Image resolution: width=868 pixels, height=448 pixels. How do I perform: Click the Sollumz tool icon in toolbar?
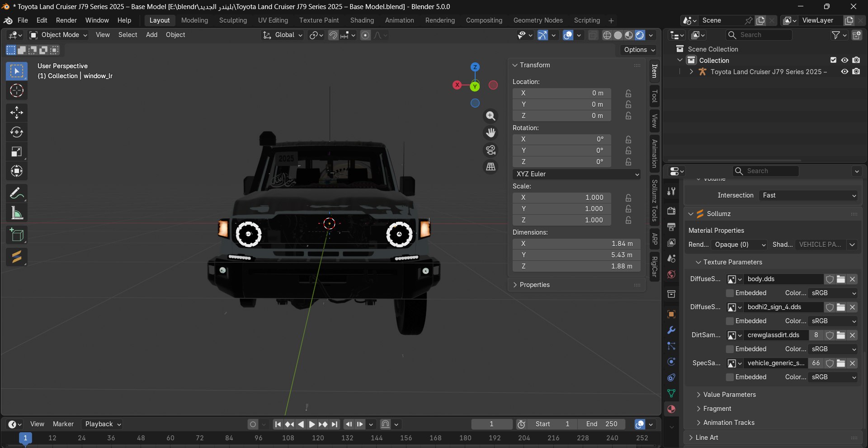tap(17, 257)
